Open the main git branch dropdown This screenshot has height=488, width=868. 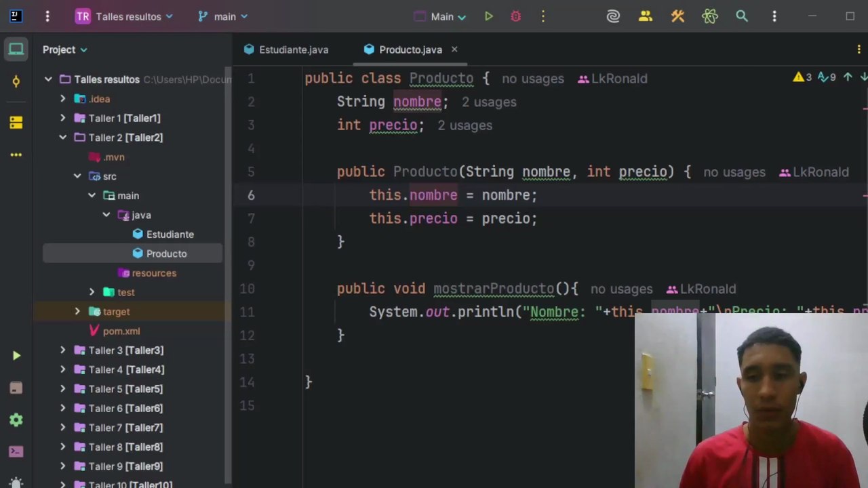[223, 16]
